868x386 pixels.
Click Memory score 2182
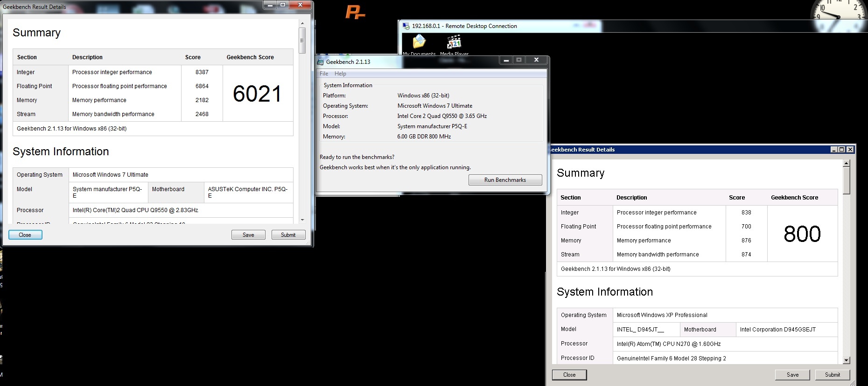tap(202, 100)
